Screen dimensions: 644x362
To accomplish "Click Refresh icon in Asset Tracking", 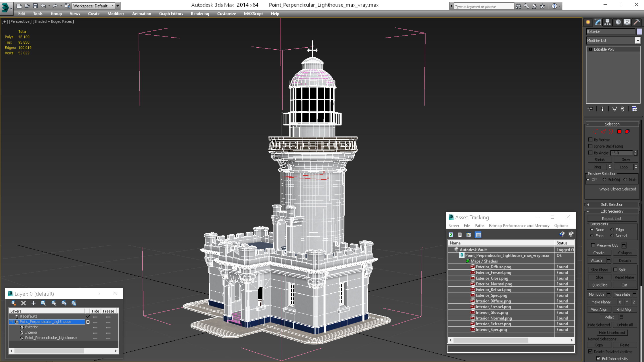I will click(x=451, y=235).
